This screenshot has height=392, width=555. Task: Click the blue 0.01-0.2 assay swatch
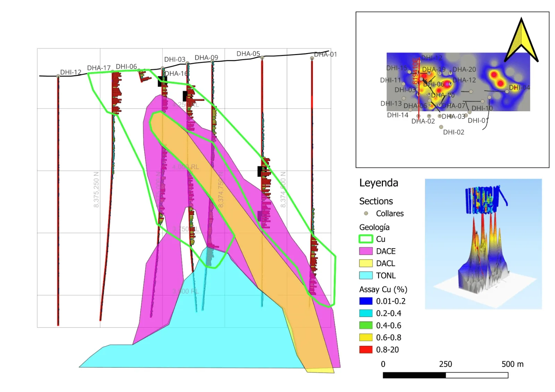(x=366, y=301)
